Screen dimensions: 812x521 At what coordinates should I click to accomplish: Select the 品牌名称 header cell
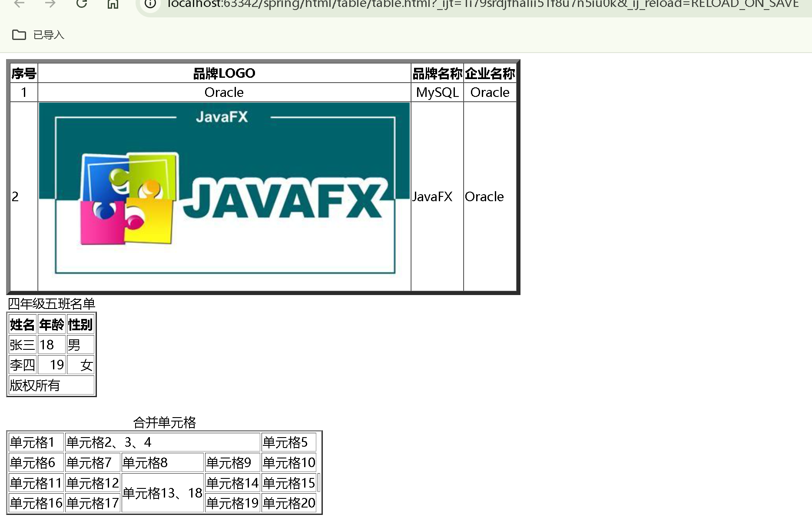point(437,73)
